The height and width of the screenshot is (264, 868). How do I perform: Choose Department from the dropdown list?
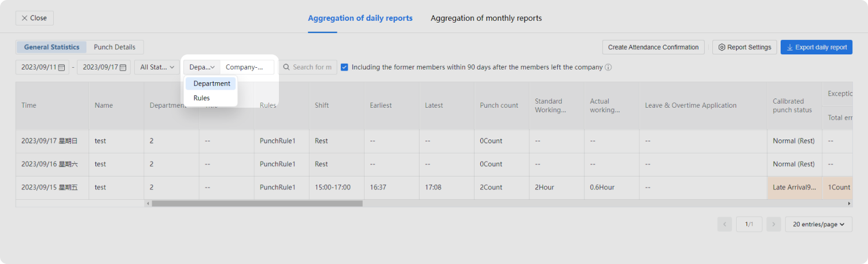click(211, 83)
